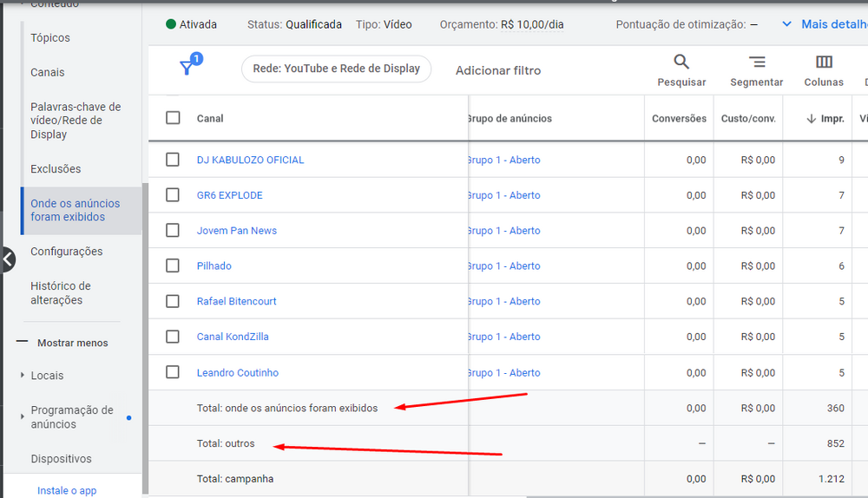Click the 1.212 campaign total value
This screenshot has height=498, width=868.
(832, 479)
